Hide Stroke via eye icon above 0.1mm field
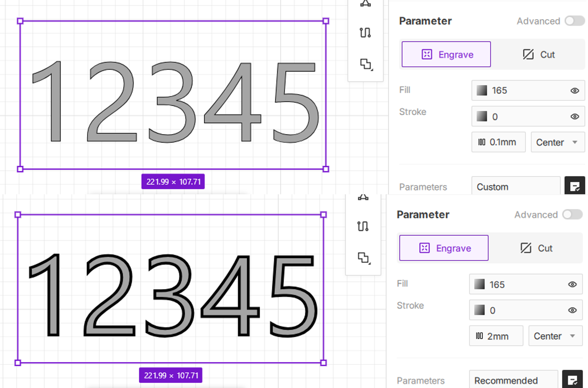The image size is (588, 388). pos(574,116)
